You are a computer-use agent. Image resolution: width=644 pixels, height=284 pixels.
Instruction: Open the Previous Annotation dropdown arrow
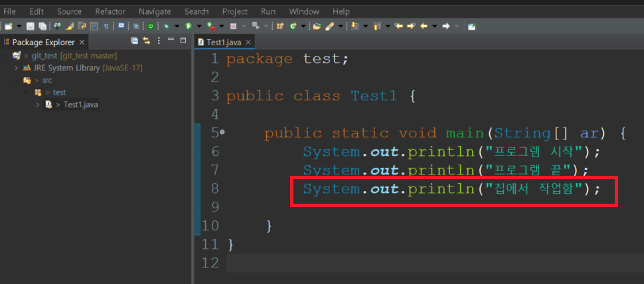point(388,27)
